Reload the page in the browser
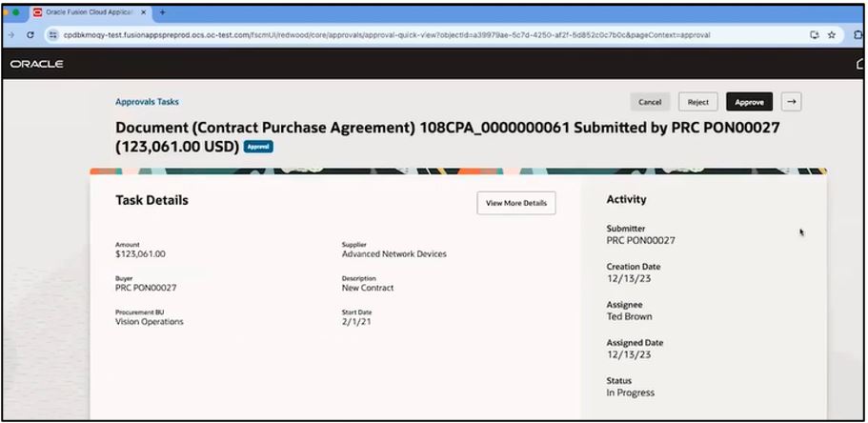The height and width of the screenshot is (423, 868). 30,35
